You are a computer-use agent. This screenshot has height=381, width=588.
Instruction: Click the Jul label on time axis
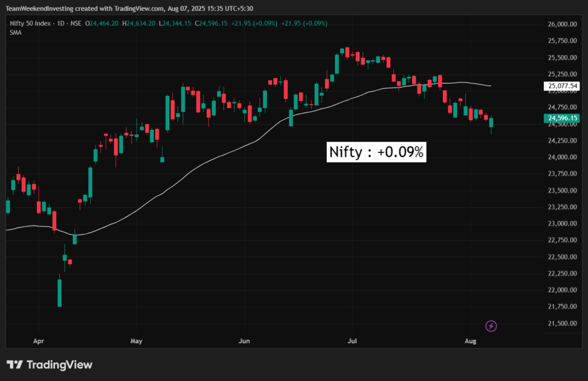pos(352,341)
